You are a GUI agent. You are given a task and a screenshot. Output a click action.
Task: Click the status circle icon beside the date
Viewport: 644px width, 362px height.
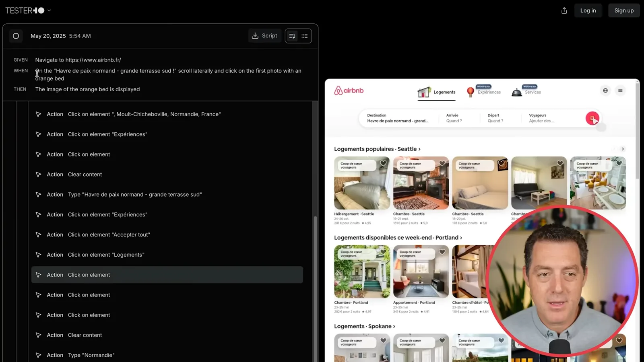tap(16, 36)
